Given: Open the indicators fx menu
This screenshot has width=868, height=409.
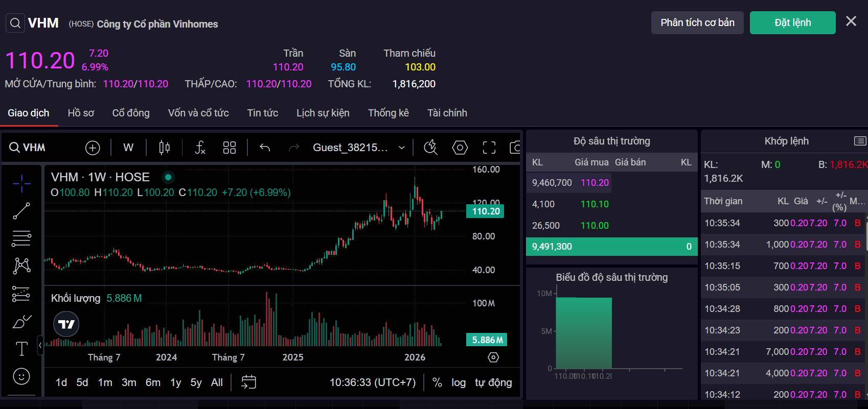Looking at the screenshot, I should 200,148.
